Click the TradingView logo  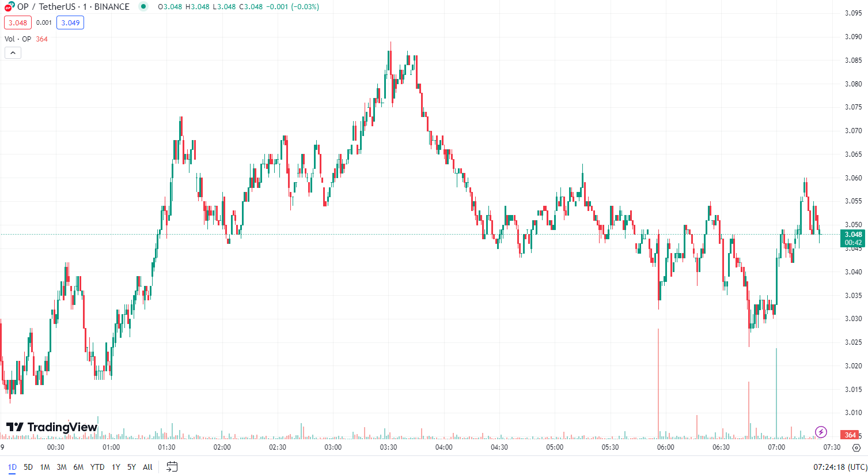coord(52,427)
